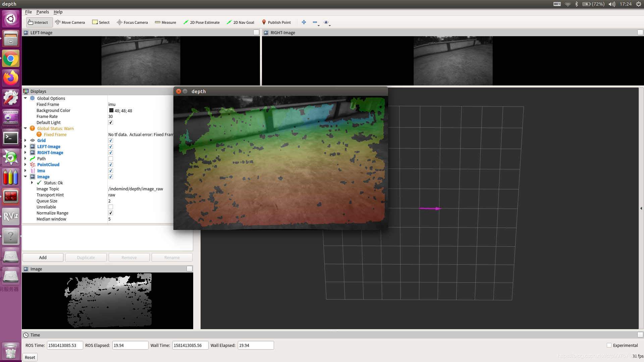Click the Remove display button
644x362 pixels.
(129, 257)
